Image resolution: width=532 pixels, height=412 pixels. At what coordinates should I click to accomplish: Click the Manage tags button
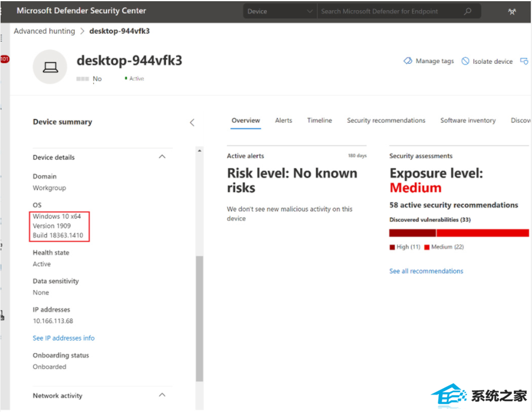429,61
